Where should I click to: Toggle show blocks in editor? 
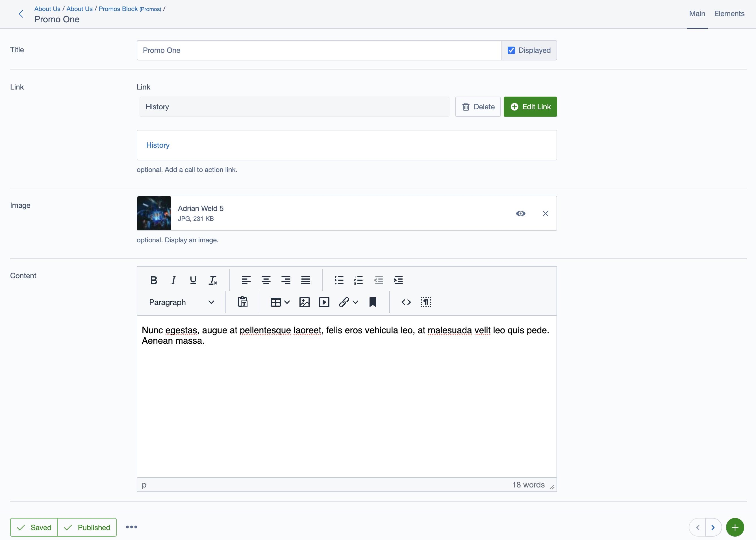(x=426, y=302)
